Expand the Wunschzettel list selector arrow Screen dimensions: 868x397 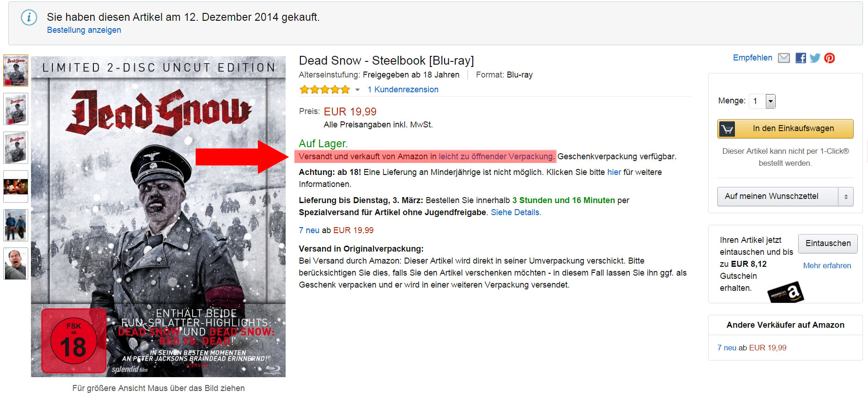click(846, 197)
